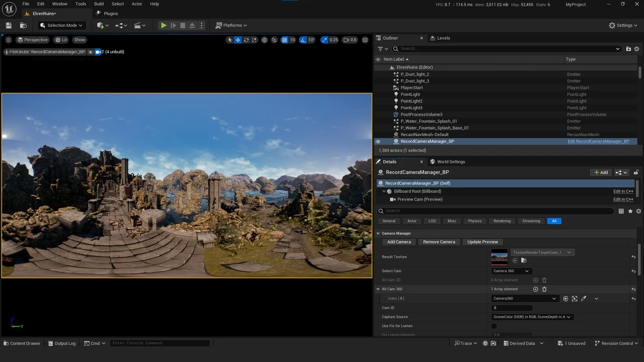Viewport: 644px width, 362px height.
Task: Delete All Cam 360 array elements with trash icon
Action: 544,290
